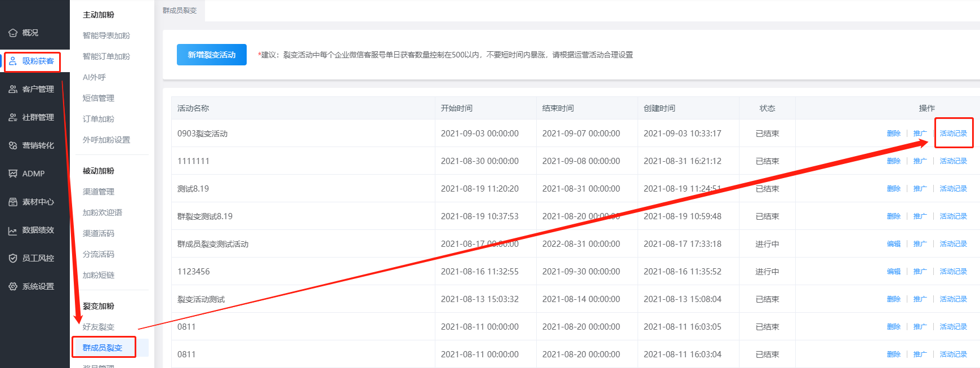Viewport: 980px width, 368px height.
Task: Open 好友裂变 submenu item
Action: [99, 327]
